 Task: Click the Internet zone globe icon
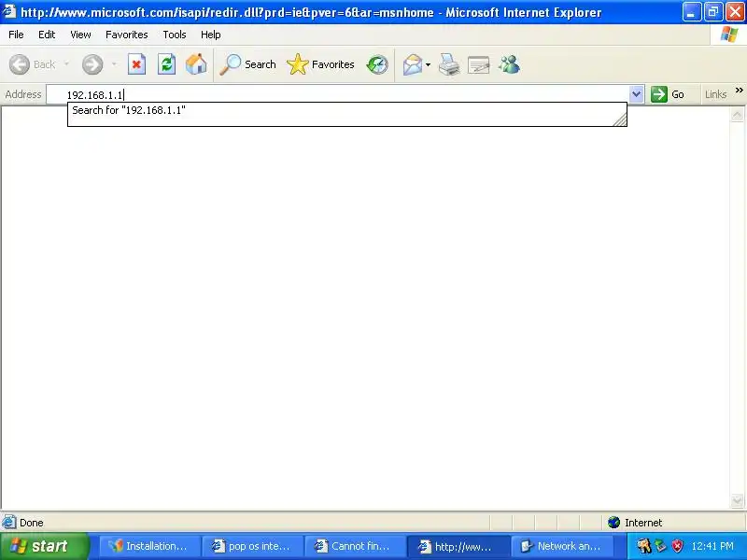point(614,523)
